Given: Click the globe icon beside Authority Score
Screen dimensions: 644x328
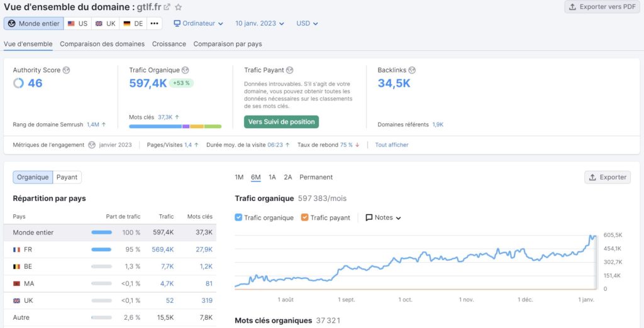Looking at the screenshot, I should 66,70.
